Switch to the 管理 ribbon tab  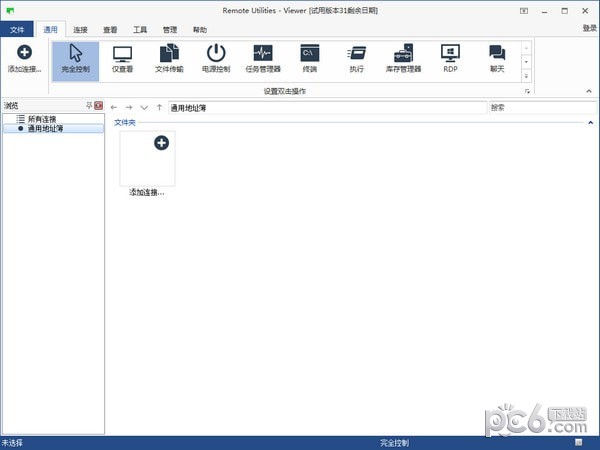click(x=170, y=30)
